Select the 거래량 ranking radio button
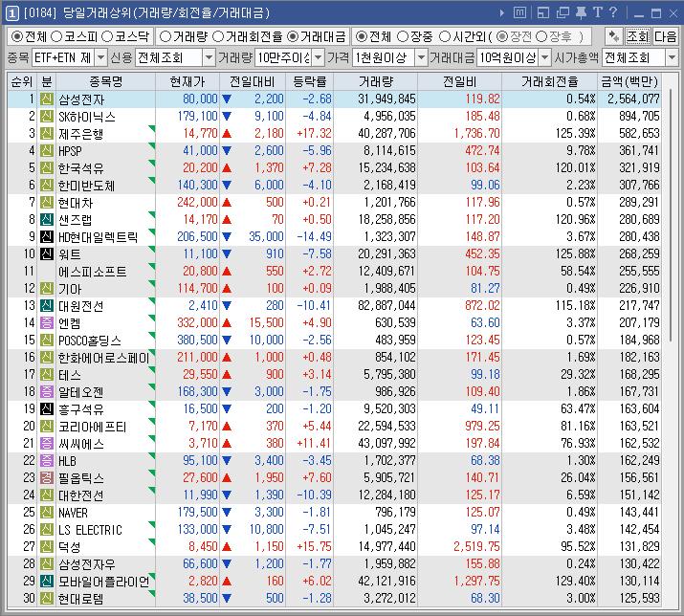This screenshot has height=616, width=684. (165, 36)
